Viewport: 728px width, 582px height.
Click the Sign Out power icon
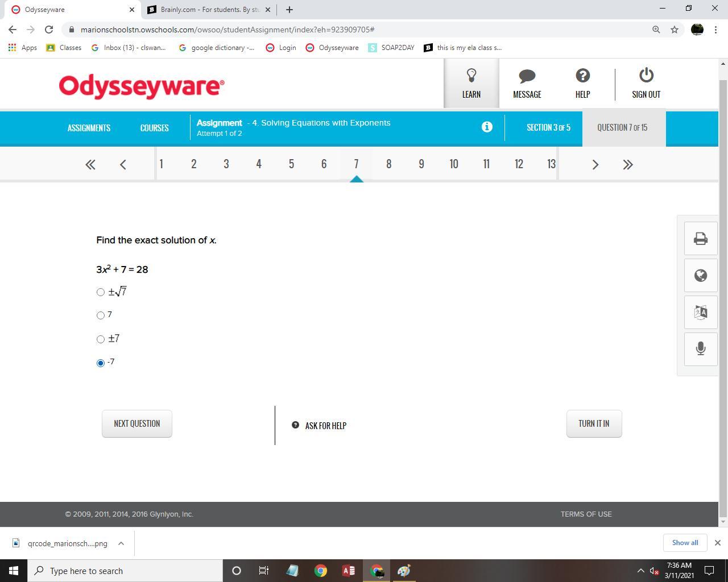click(646, 83)
